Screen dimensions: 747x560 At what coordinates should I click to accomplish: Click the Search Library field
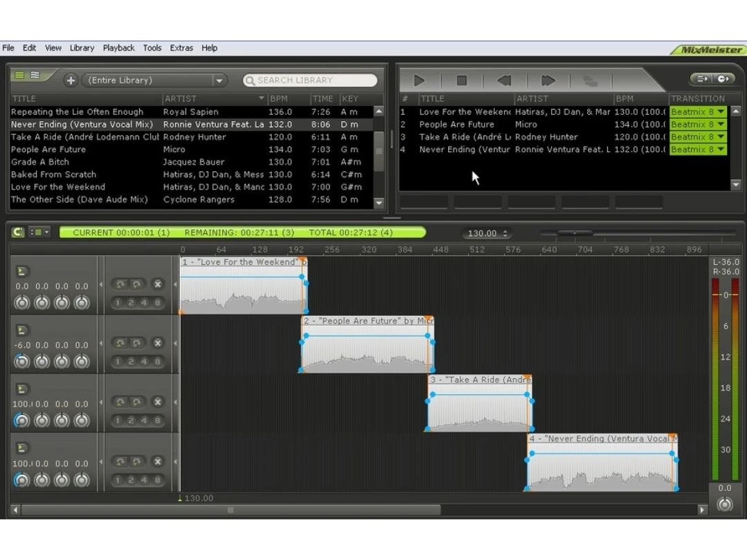pyautogui.click(x=310, y=80)
